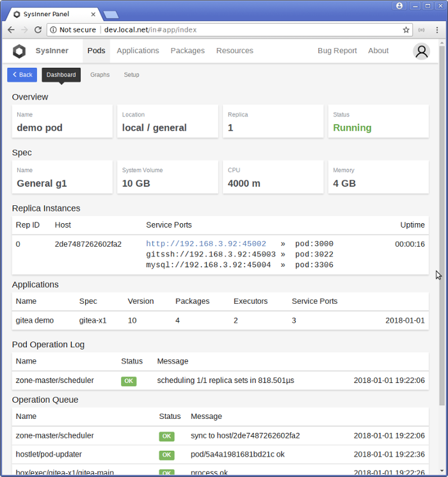The image size is (448, 477).
Task: Switch to the Setup sub-tab
Action: 132,75
